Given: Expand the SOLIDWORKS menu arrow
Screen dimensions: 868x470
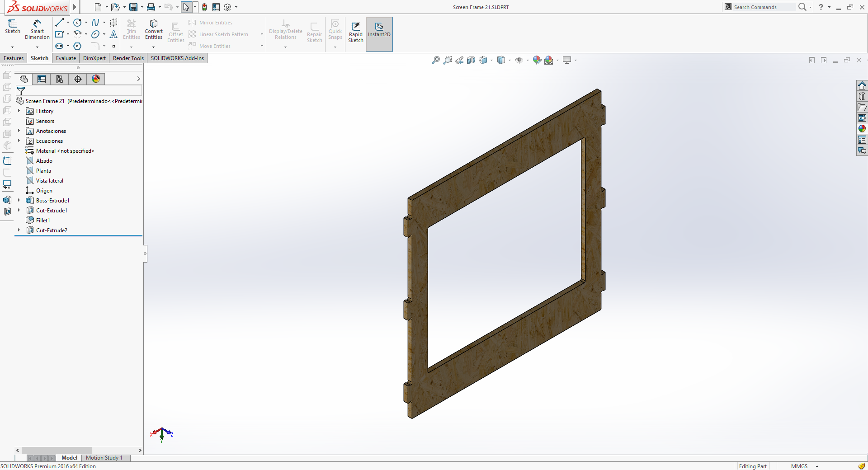Looking at the screenshot, I should tap(75, 7).
